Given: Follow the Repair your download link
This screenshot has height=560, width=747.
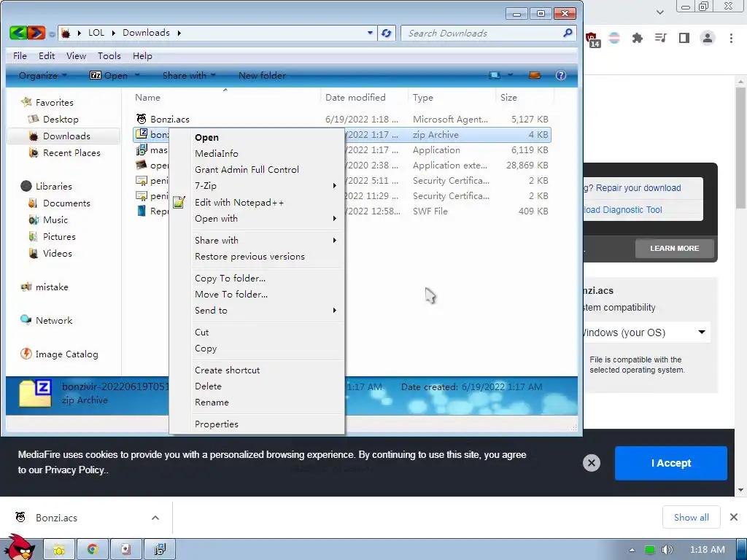Looking at the screenshot, I should (x=638, y=188).
